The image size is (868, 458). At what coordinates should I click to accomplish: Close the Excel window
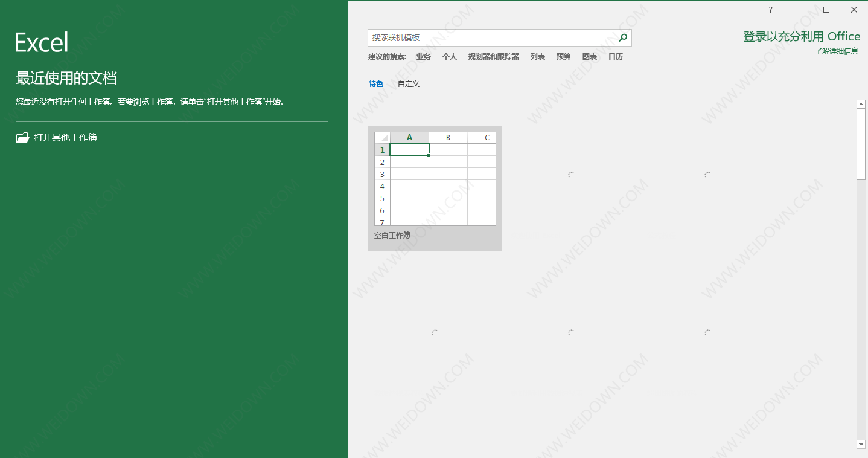coord(854,10)
